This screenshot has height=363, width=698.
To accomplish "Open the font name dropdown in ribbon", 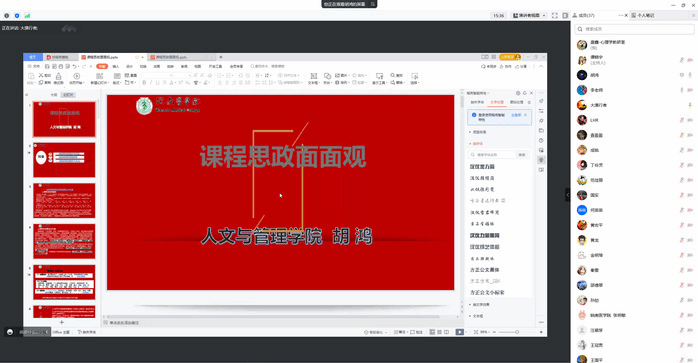I will [166, 75].
